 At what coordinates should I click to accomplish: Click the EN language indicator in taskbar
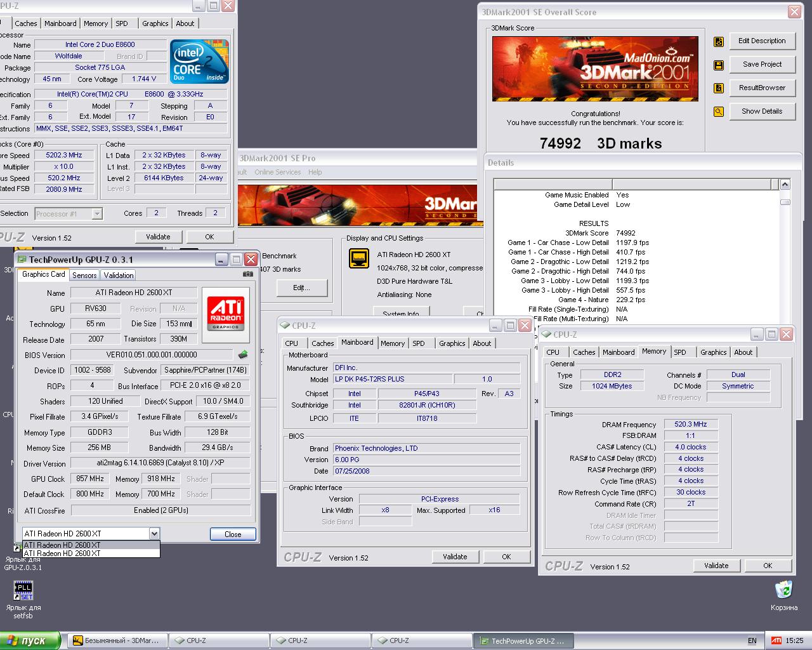point(752,640)
